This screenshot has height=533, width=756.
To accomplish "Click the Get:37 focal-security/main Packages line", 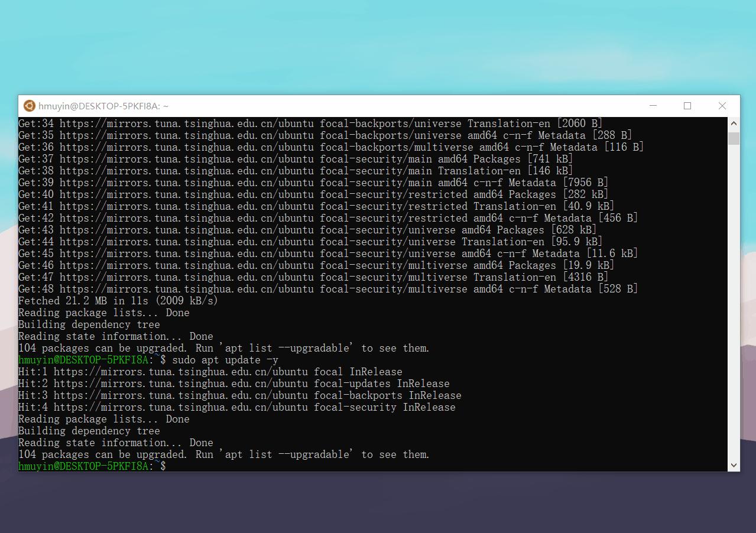I will 296,159.
